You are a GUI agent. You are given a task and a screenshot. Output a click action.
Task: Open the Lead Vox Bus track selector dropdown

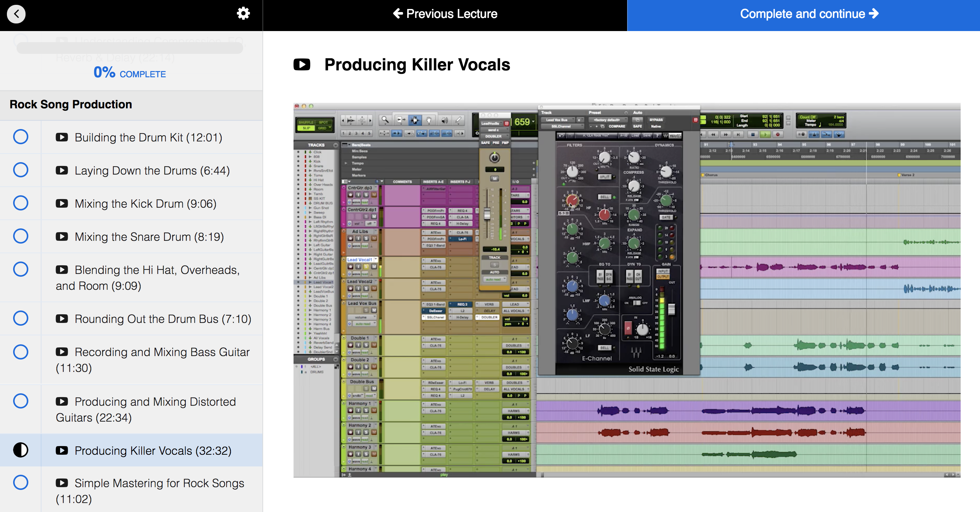click(x=559, y=120)
